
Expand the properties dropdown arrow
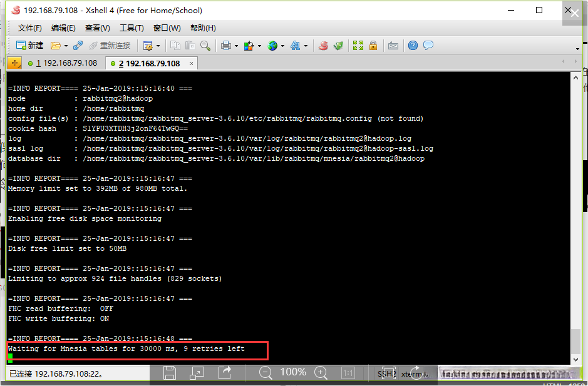(158, 46)
